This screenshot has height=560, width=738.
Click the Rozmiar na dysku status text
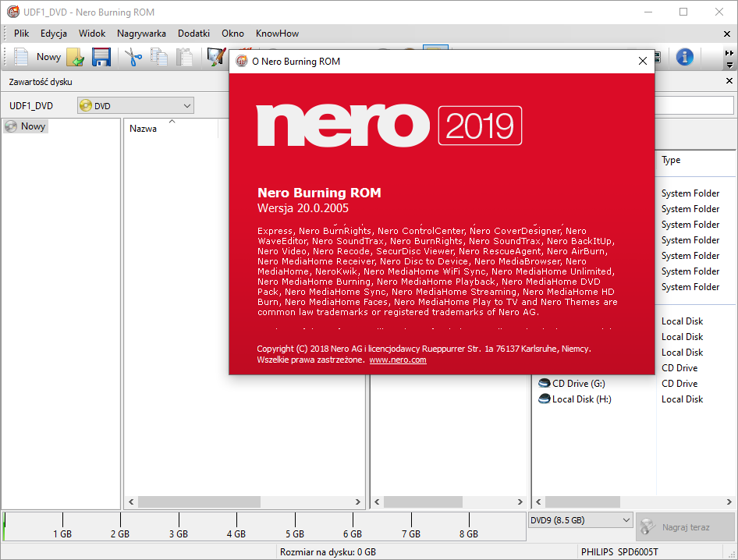tap(328, 552)
